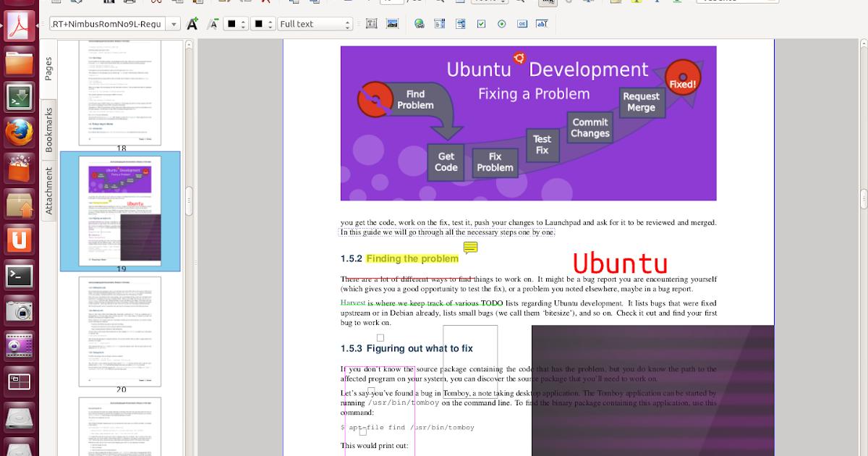Select the OK push button form tool
This screenshot has width=868, height=456.
(x=522, y=24)
